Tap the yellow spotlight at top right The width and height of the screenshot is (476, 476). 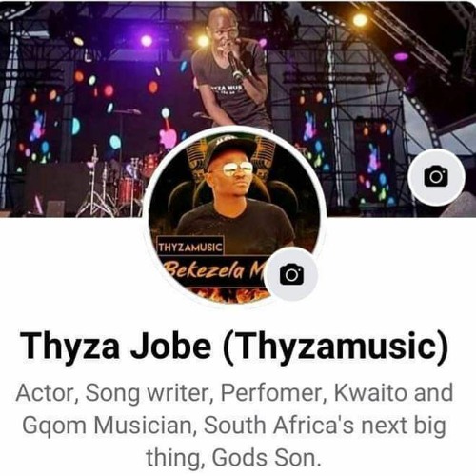point(360,20)
